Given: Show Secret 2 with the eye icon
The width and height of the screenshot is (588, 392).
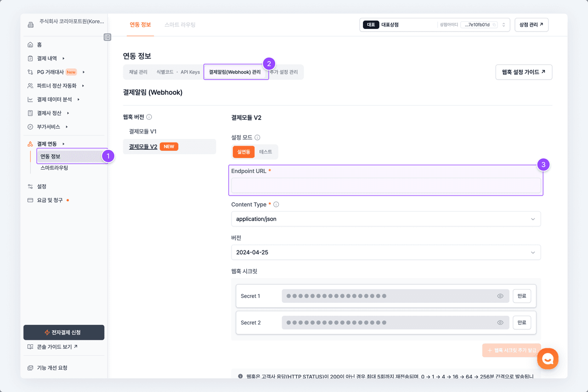Looking at the screenshot, I should (500, 323).
